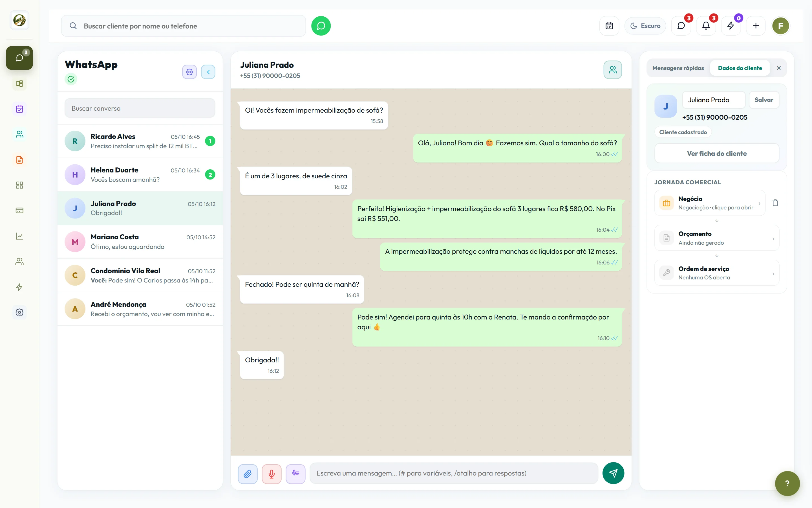Expand the Negócio journey card
The height and width of the screenshot is (508, 812).
(710, 203)
